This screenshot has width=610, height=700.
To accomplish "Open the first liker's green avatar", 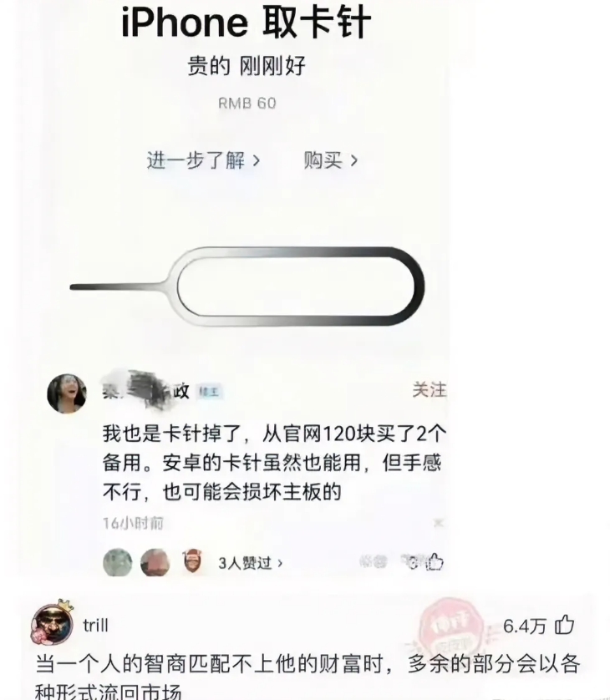I will click(x=118, y=562).
